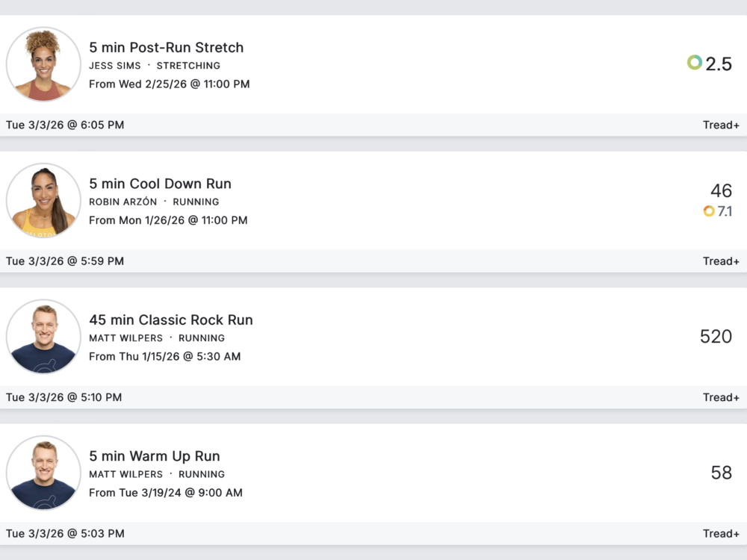Click Matt Wilpers avatar for Warm Up Run

(x=43, y=473)
